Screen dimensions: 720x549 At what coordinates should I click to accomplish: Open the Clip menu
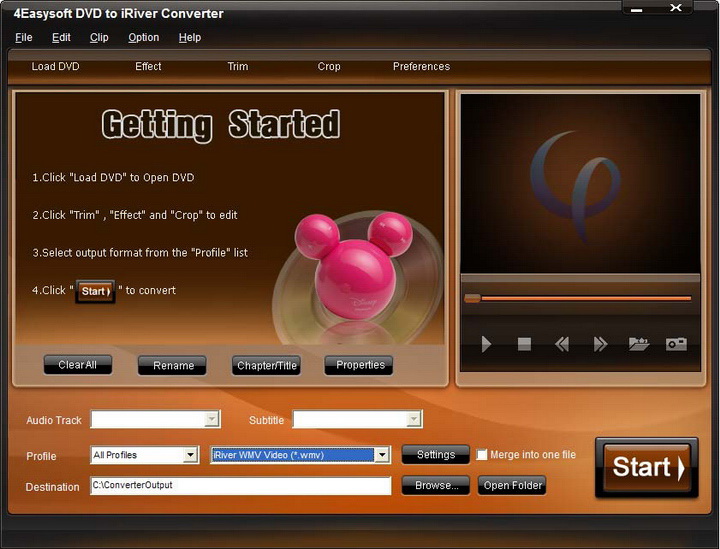coord(99,38)
